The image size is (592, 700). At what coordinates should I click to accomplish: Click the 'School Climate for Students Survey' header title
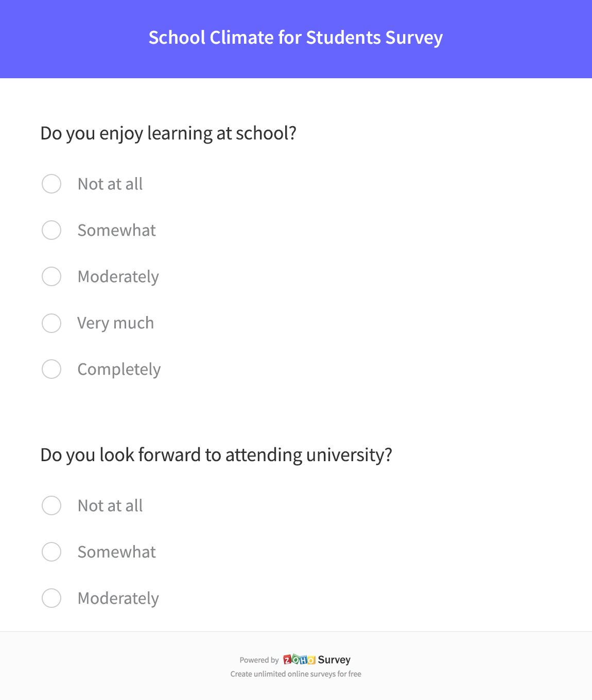click(x=295, y=38)
